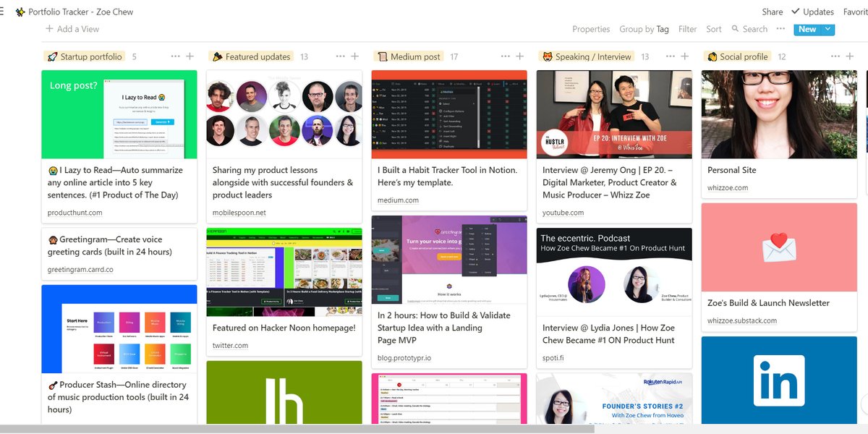Click the pink envelope newsletter cover image
Viewport: 868px width, 434px height.
coord(779,247)
